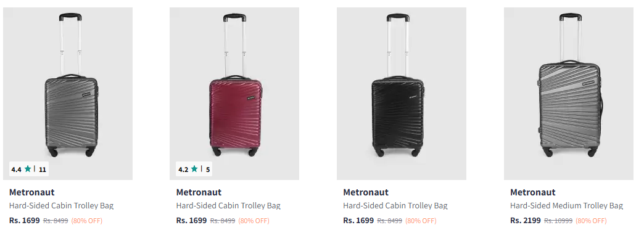Image resolution: width=644 pixels, height=233 pixels.
Task: Open the grey medium trolley bag image
Action: 569,94
